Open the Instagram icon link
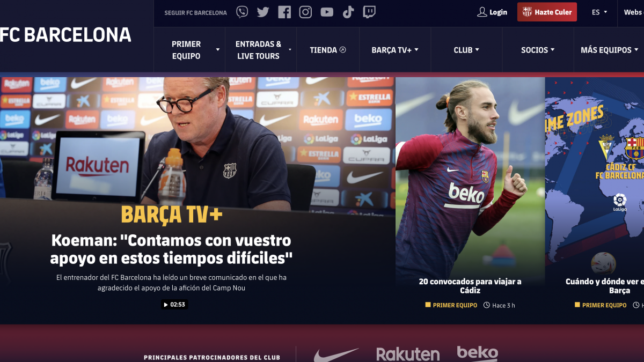 click(x=305, y=12)
